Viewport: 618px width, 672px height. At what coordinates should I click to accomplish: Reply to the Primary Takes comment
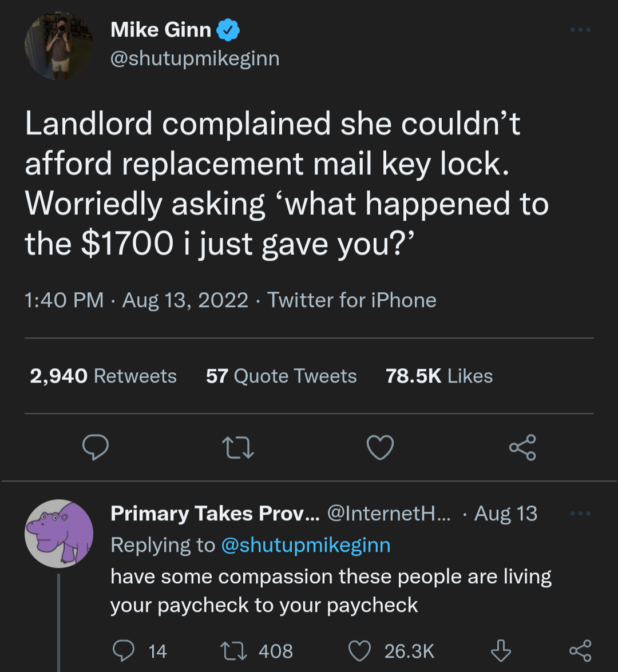pyautogui.click(x=123, y=651)
